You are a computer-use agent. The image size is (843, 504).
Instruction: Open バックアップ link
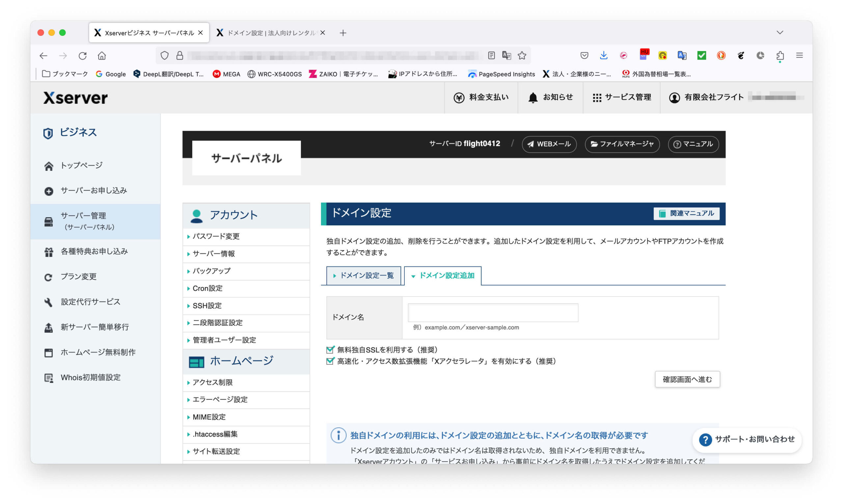pyautogui.click(x=246, y=271)
